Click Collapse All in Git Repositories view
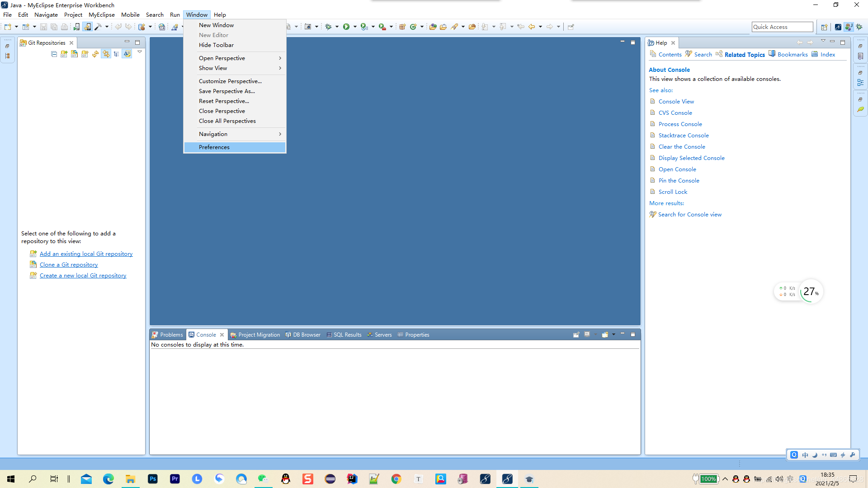 click(54, 54)
